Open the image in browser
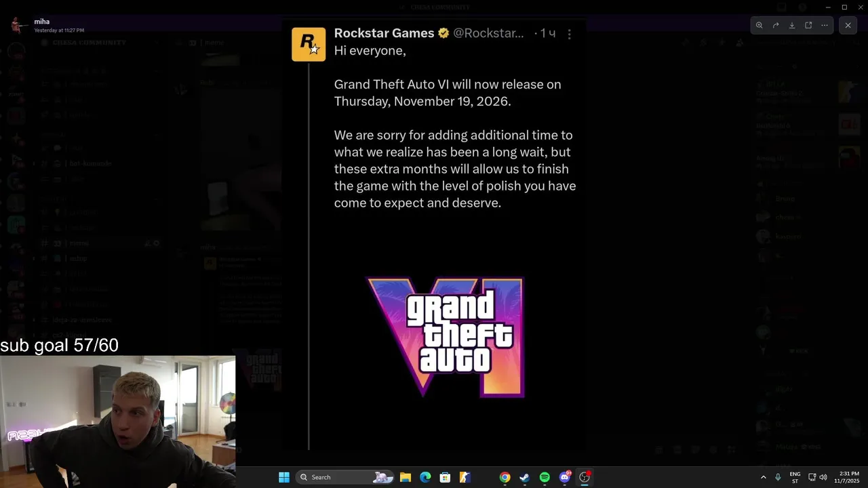 [x=808, y=25]
